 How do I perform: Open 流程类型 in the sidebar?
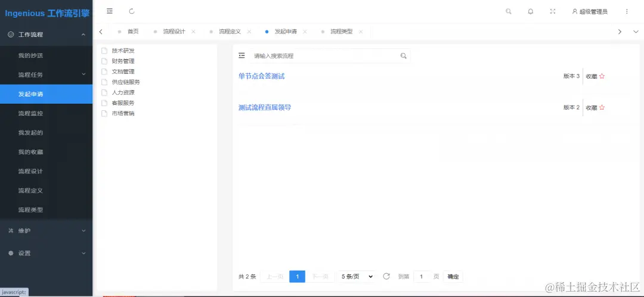coord(46,210)
